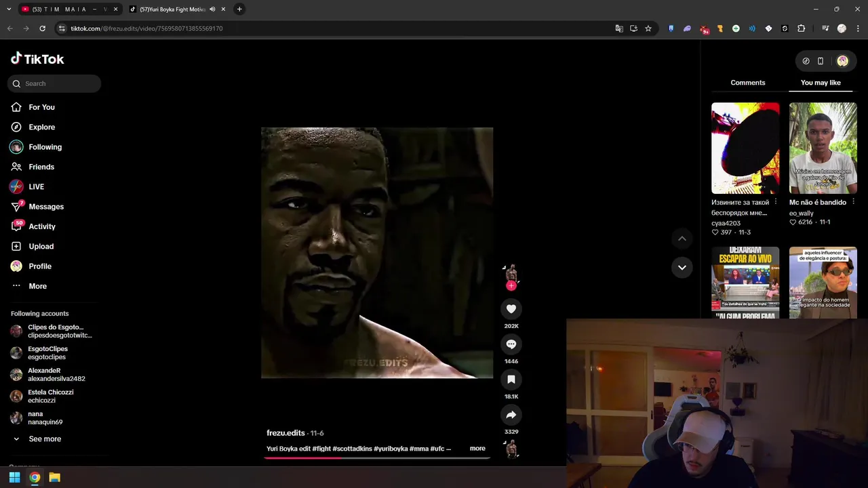The image size is (868, 488).
Task: Click the browser back button
Action: (9, 28)
